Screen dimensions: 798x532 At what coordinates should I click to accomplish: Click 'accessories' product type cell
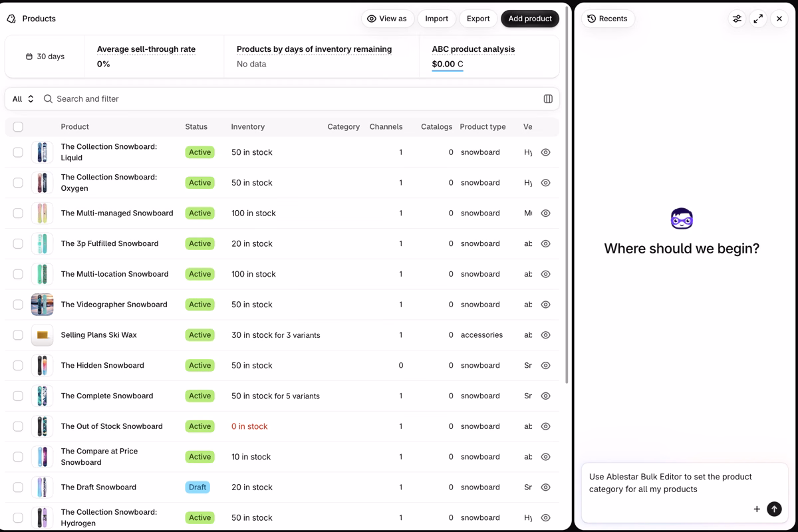pyautogui.click(x=481, y=335)
